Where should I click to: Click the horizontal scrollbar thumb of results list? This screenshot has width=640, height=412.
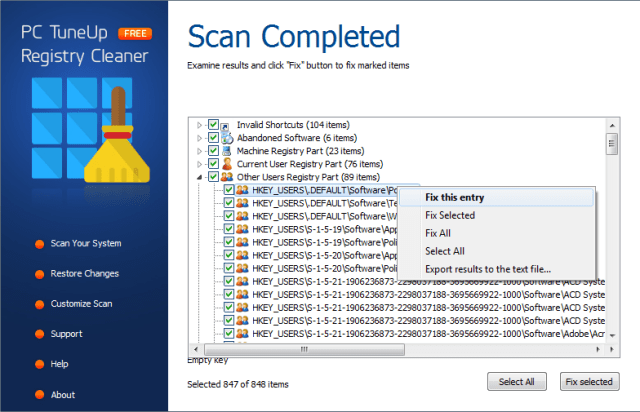[x=304, y=350]
